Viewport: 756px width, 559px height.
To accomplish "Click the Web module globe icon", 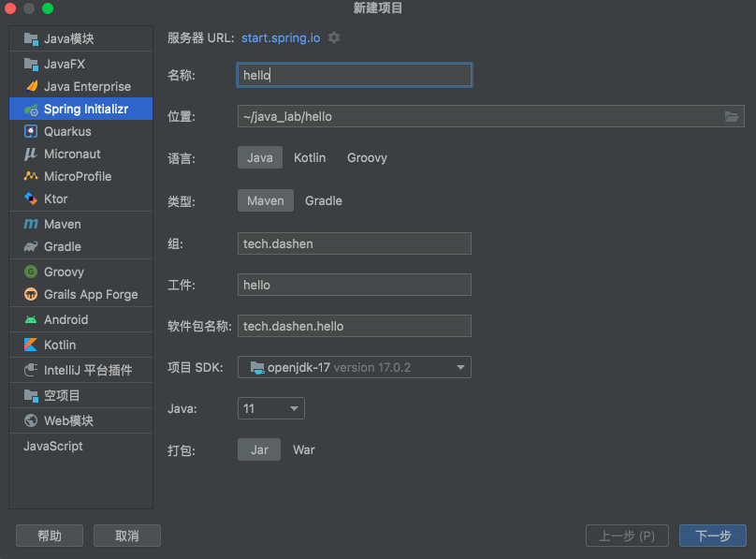I will [31, 420].
